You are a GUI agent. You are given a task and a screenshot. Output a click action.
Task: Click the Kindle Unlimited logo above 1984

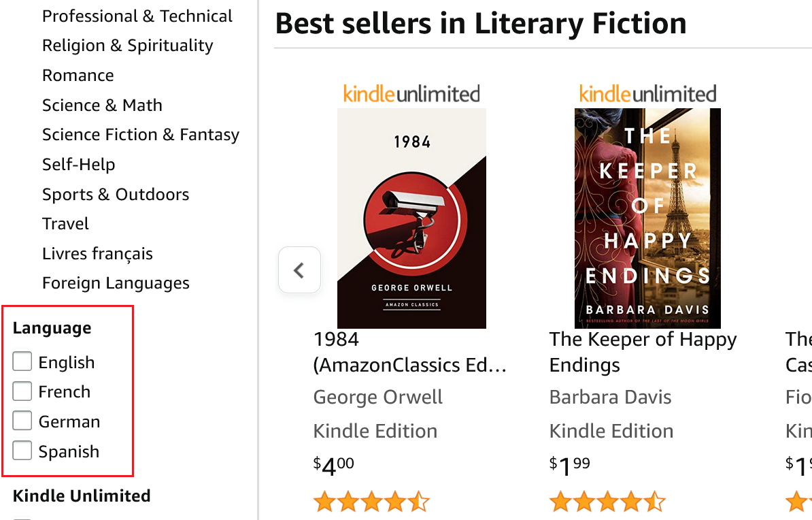[x=411, y=95]
